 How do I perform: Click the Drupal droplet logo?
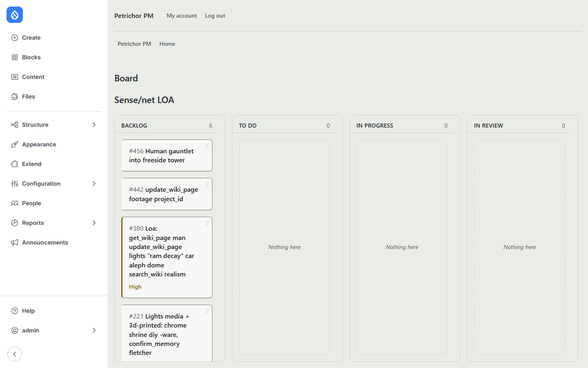[15, 15]
